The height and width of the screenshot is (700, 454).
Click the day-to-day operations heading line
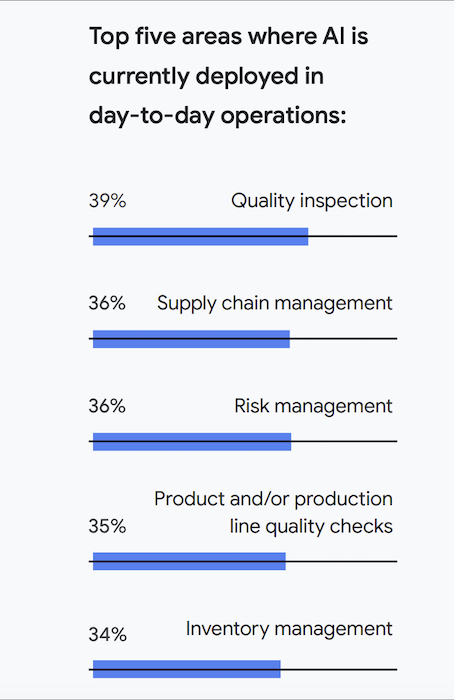(217, 116)
